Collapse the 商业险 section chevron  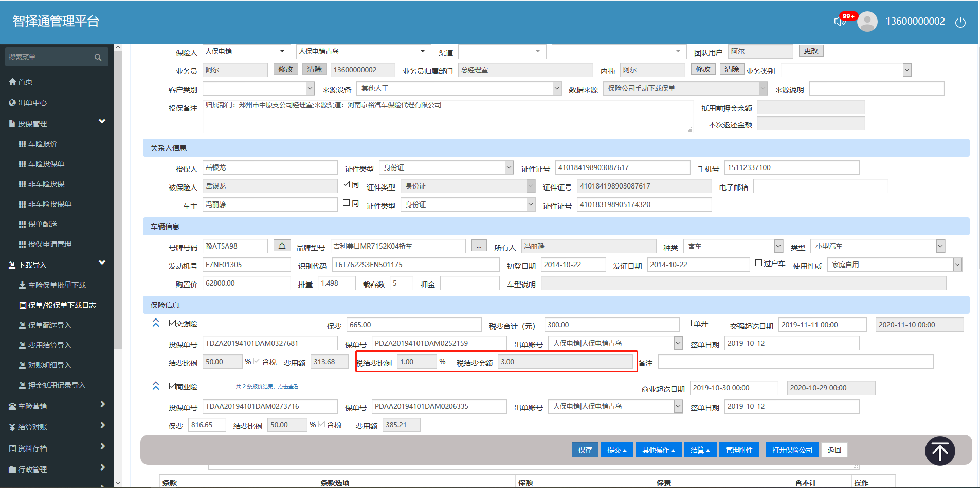tap(156, 386)
